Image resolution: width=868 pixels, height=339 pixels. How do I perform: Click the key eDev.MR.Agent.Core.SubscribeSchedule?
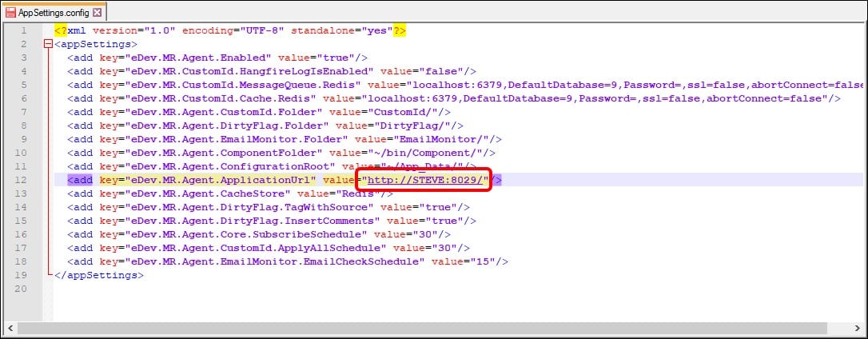pyautogui.click(x=248, y=233)
